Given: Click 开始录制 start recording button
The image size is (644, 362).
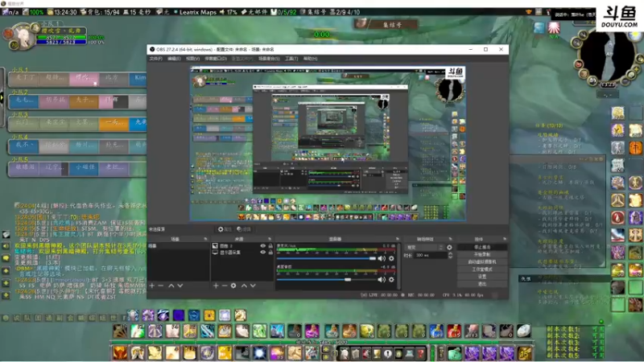Looking at the screenshot, I should tap(481, 255).
